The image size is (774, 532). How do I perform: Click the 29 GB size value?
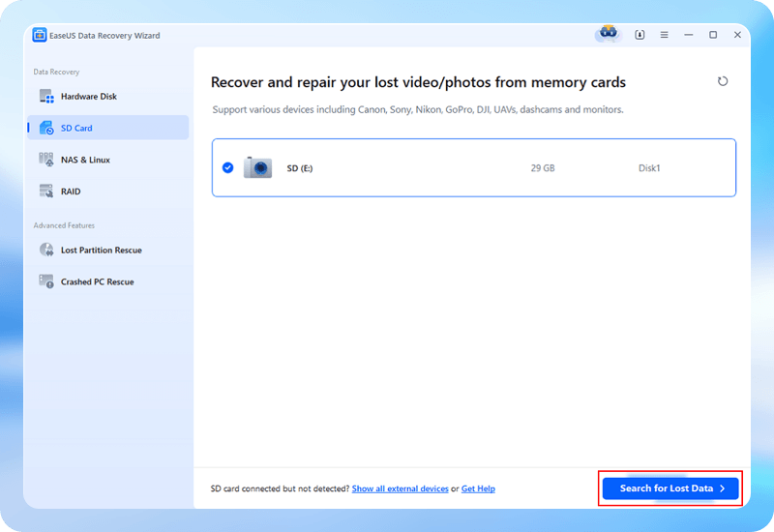click(x=543, y=168)
